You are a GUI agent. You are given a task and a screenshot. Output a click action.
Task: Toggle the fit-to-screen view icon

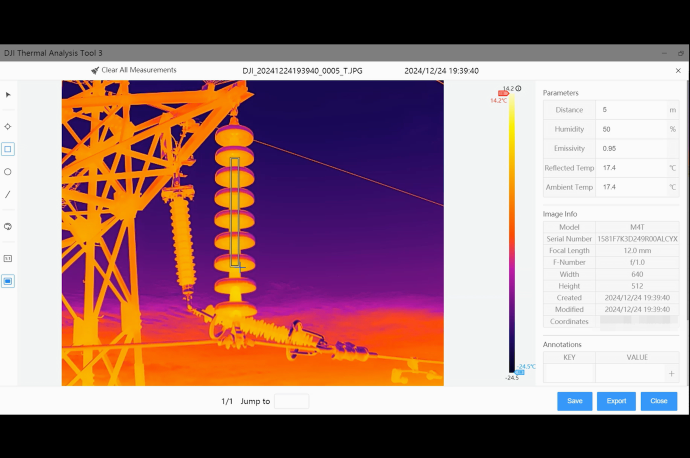[8, 281]
